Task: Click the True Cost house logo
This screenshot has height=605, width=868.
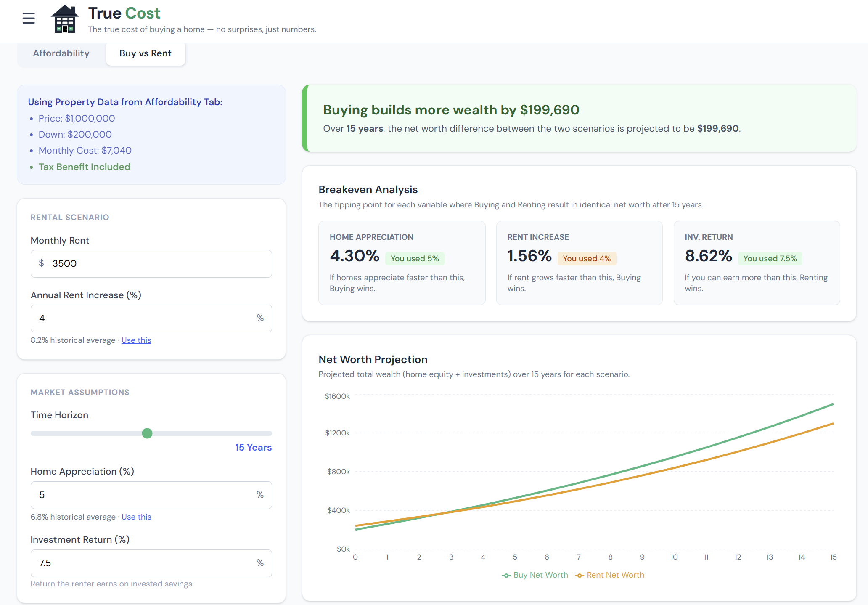Action: tap(65, 19)
